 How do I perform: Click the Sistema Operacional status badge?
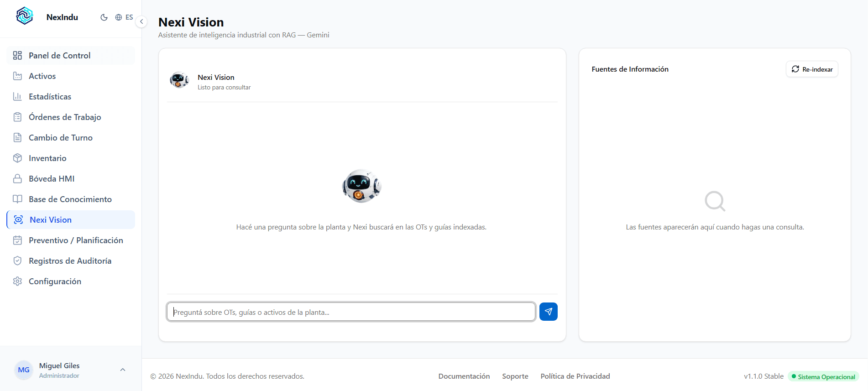823,376
